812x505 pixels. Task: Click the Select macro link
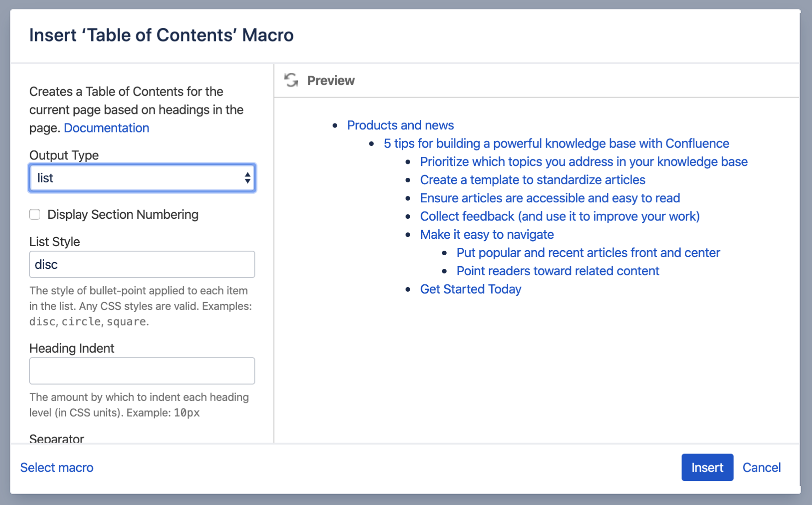click(x=57, y=468)
